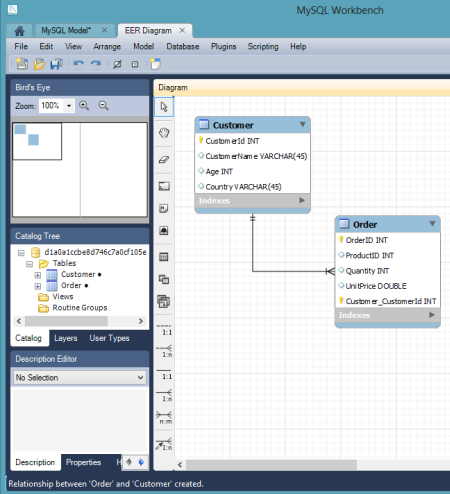Select the hand pan tool
Screen dimensions: 450x494
(164, 133)
